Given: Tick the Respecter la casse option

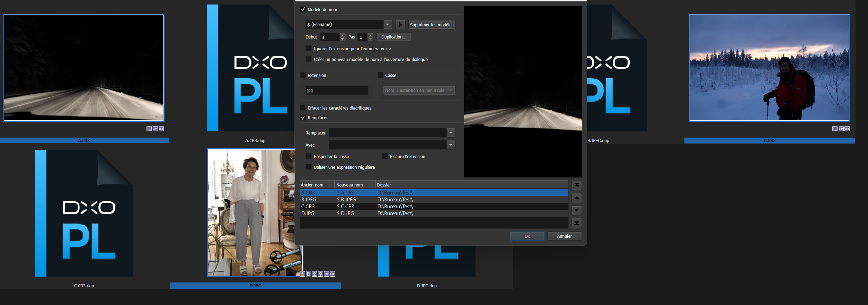Looking at the screenshot, I should tap(309, 156).
